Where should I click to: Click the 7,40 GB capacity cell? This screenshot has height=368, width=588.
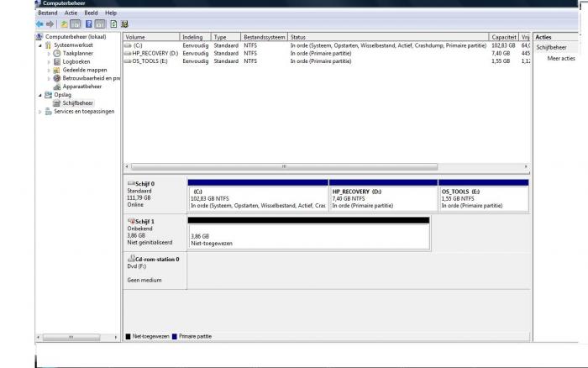[x=501, y=53]
